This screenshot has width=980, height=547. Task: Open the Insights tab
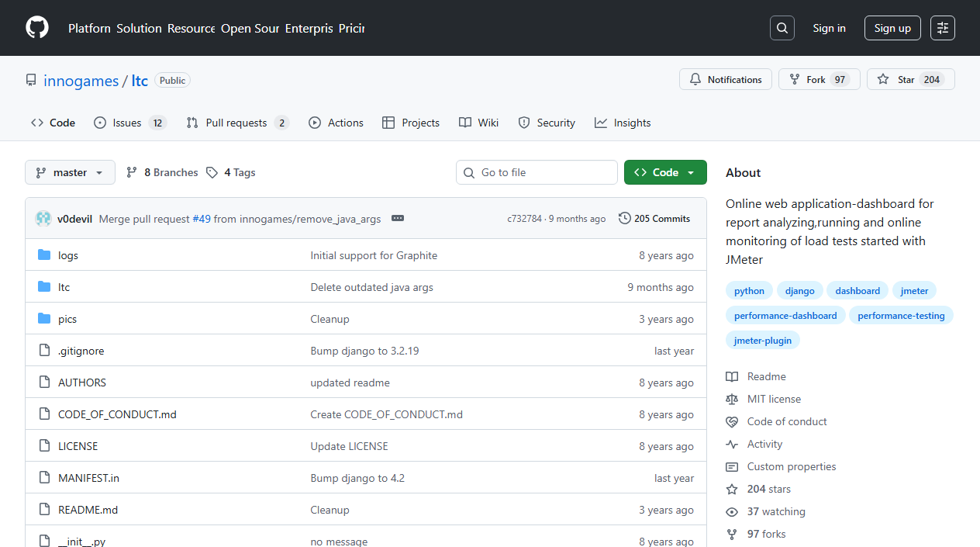pos(623,123)
